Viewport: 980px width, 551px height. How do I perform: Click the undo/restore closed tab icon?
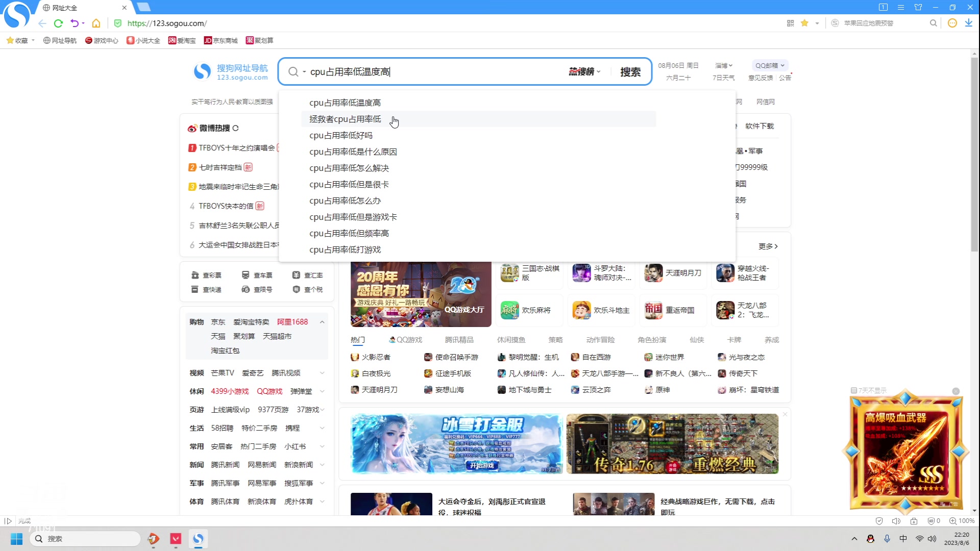(75, 23)
